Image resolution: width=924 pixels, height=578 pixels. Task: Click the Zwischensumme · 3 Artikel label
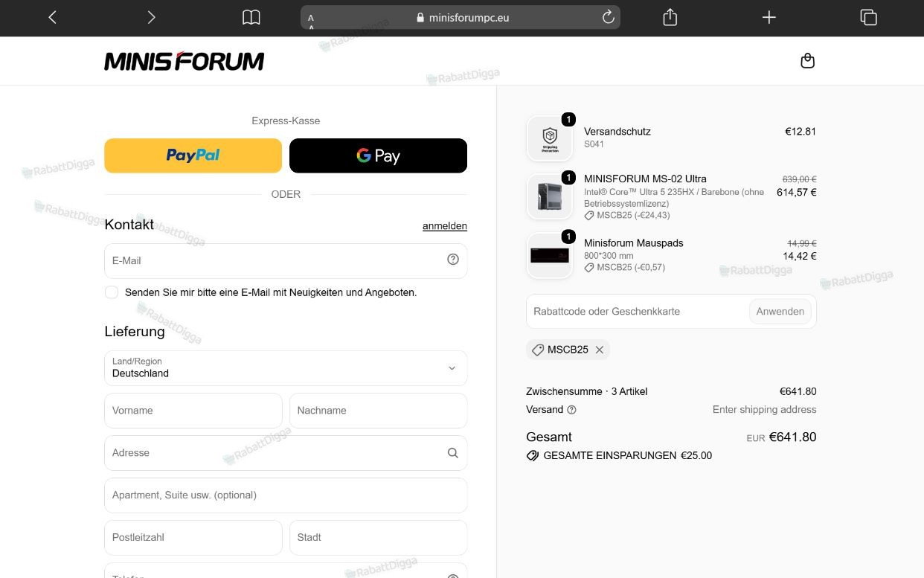tap(587, 391)
